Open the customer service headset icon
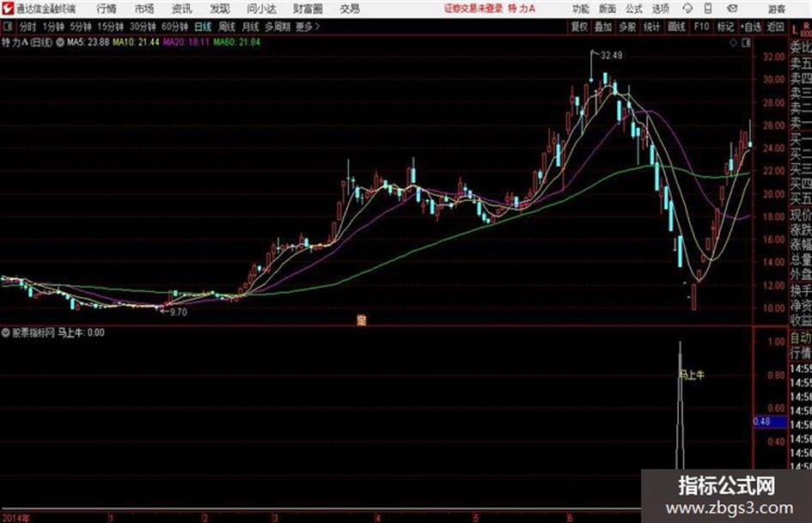 point(687,9)
